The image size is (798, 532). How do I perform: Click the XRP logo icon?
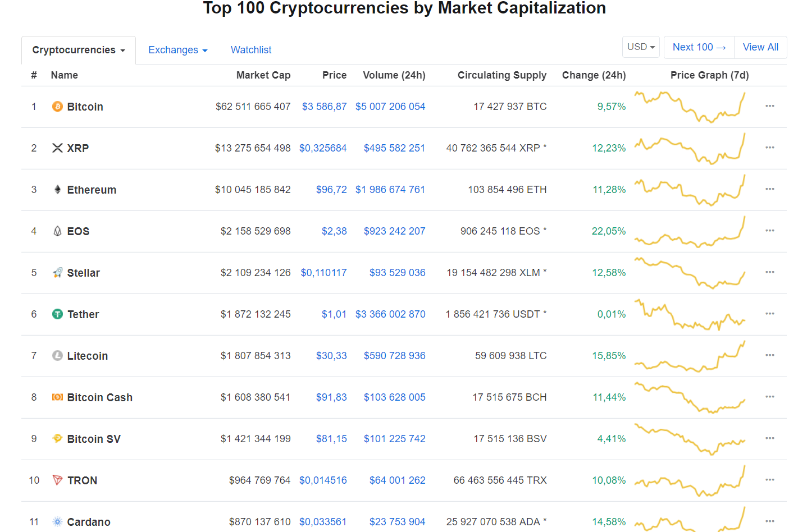coord(57,148)
